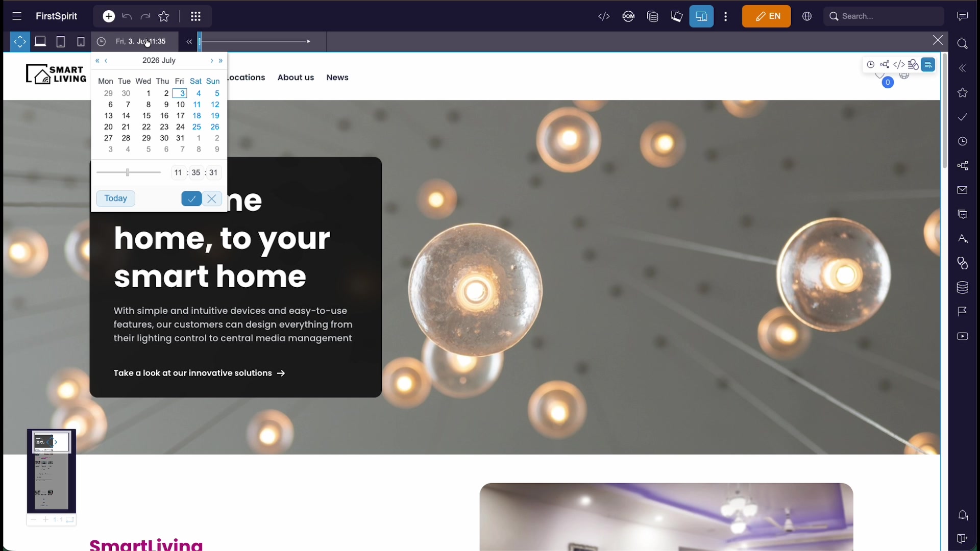Confirm date with the checkmark button
The height and width of the screenshot is (551, 980).
(x=191, y=198)
